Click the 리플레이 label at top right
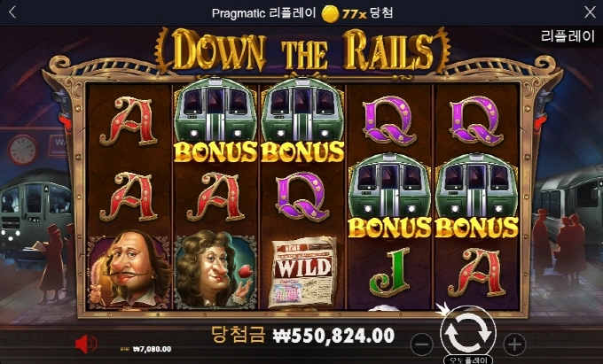The height and width of the screenshot is (364, 603). pos(568,36)
